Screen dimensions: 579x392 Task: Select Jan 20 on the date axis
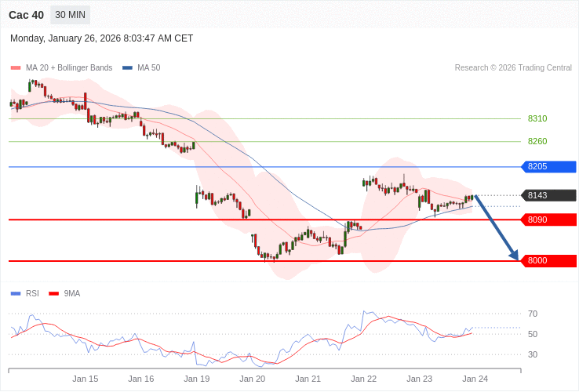[253, 379]
